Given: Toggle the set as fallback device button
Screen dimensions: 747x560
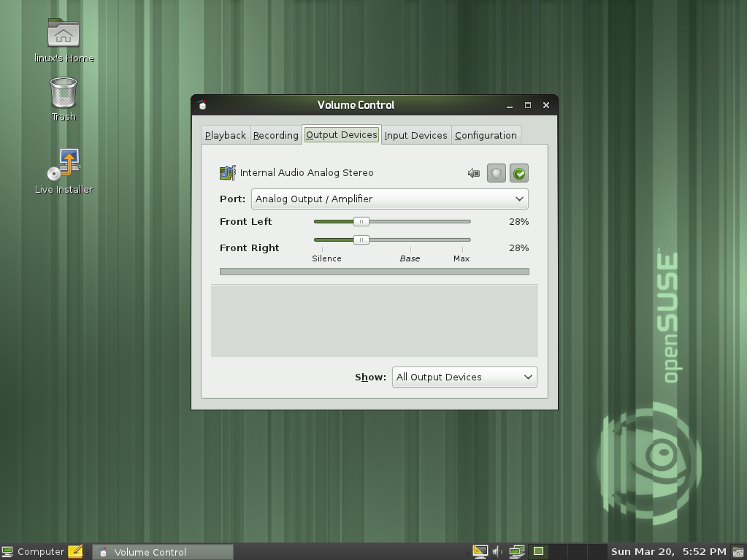Looking at the screenshot, I should pyautogui.click(x=519, y=173).
